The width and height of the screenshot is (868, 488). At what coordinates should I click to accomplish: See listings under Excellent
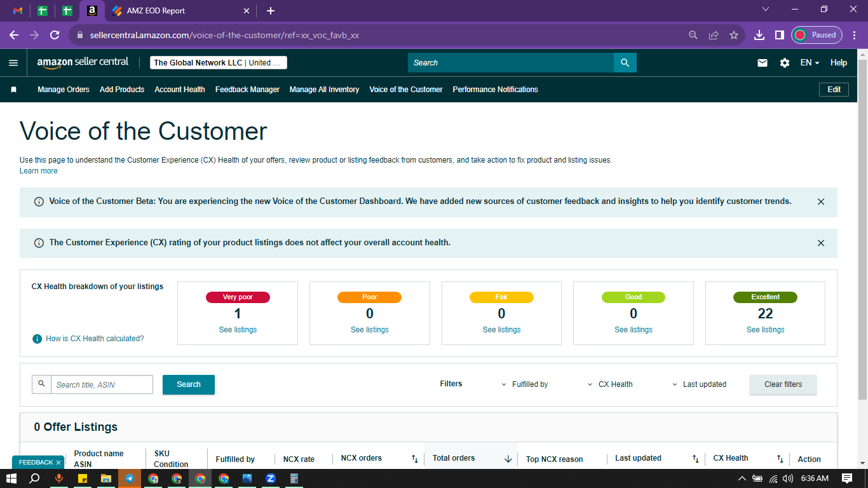[766, 330]
